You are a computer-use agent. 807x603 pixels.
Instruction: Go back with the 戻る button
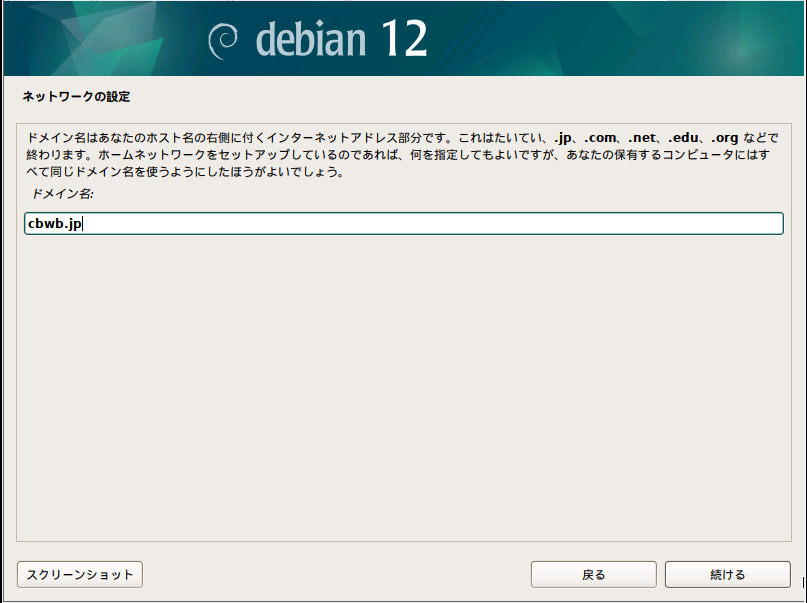click(x=593, y=574)
